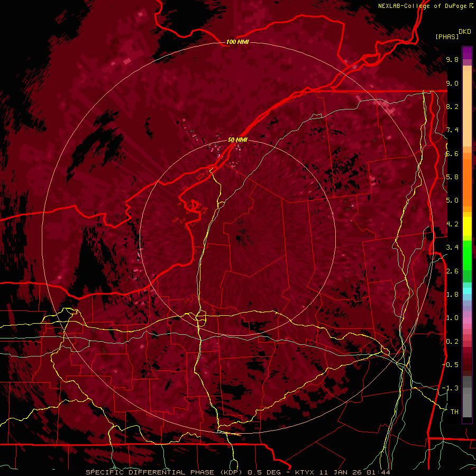Image resolution: width=476 pixels, height=476 pixels.
Task: Pick the 2.6 value on the color scale
Action: pos(452,271)
